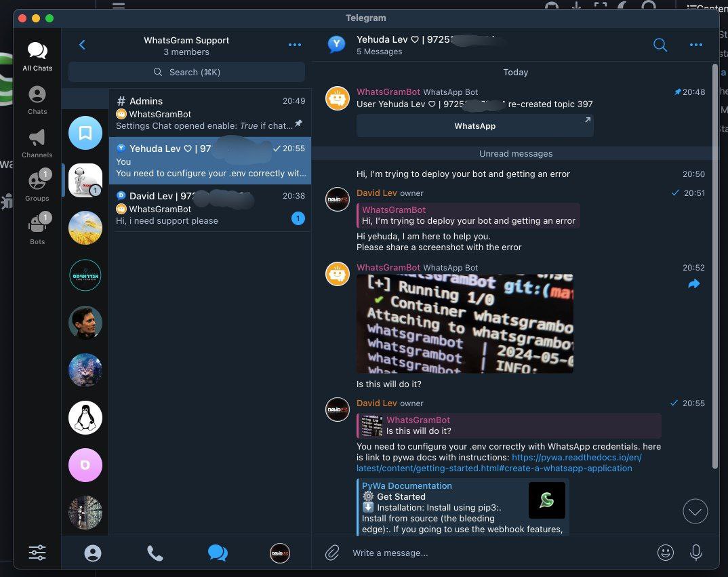This screenshot has height=577, width=728.
Task: Attach a file with paperclip icon
Action: 332,553
